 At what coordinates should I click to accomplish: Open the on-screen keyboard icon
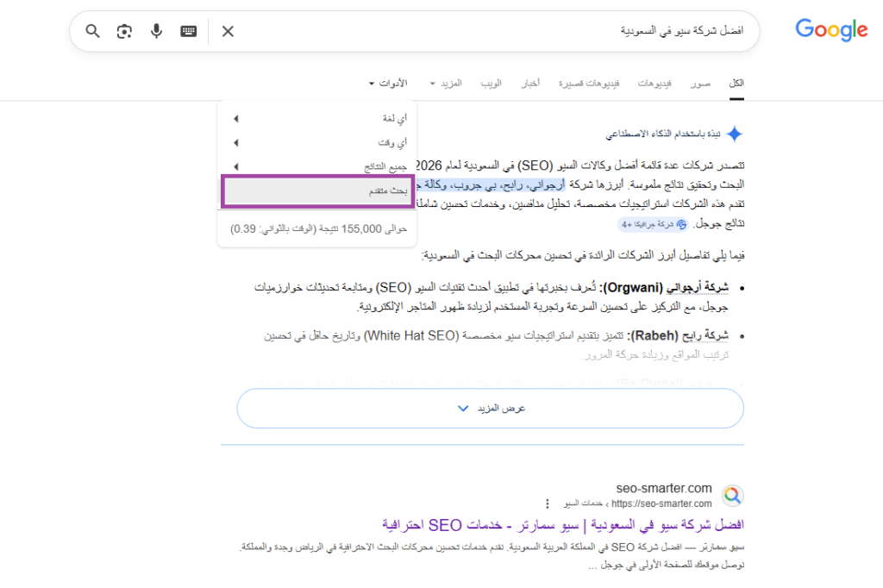[x=189, y=32]
